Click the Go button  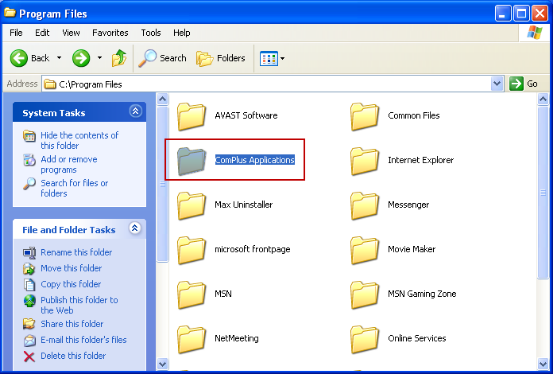coord(524,84)
